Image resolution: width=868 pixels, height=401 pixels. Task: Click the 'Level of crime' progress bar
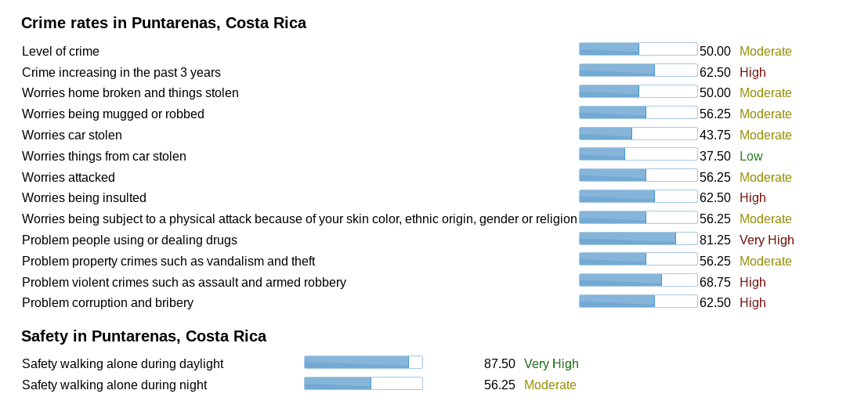(x=638, y=49)
